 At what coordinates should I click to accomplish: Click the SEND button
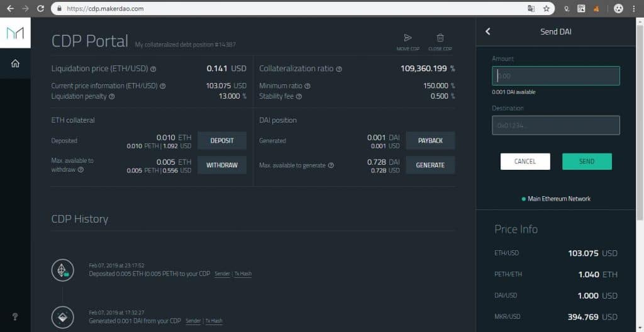[x=587, y=162]
